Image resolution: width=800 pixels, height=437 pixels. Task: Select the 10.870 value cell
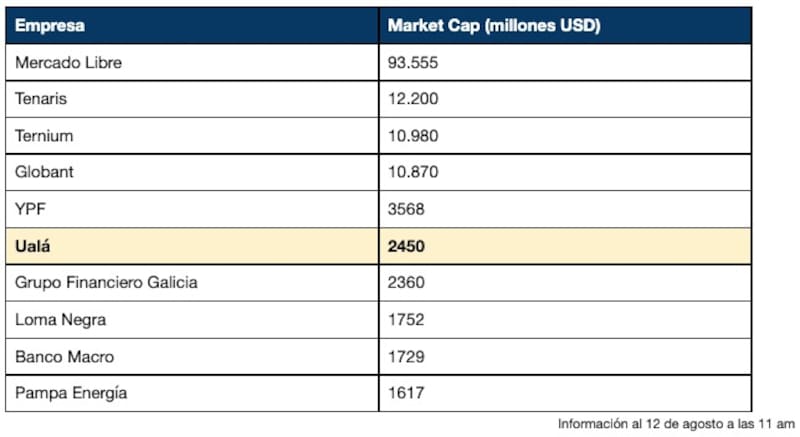point(413,172)
